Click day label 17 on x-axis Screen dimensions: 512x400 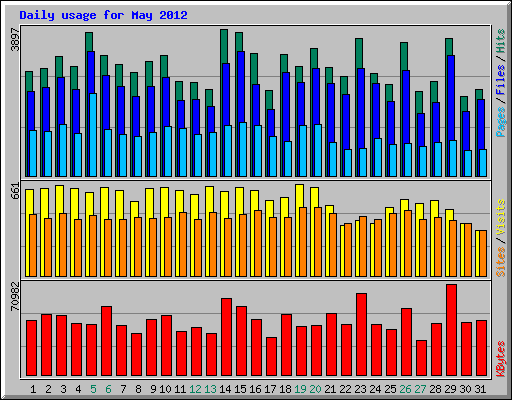(x=270, y=389)
